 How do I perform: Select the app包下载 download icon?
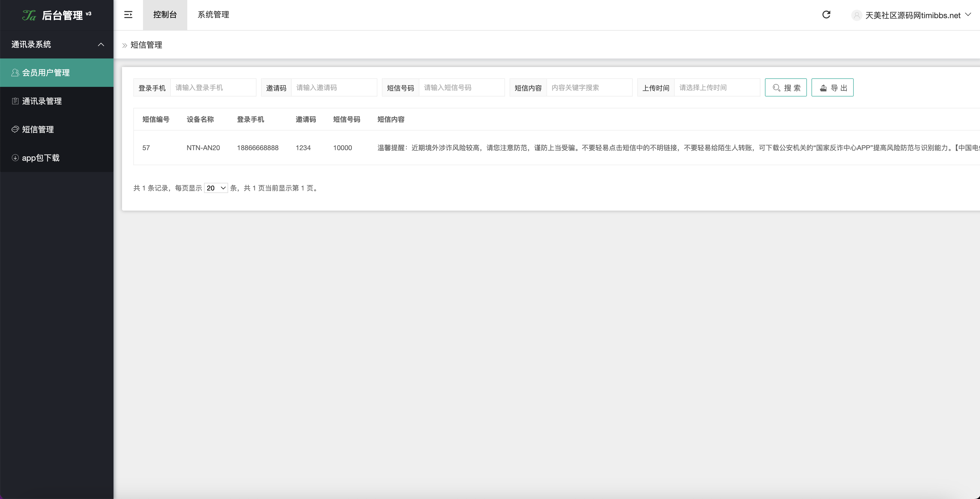(x=15, y=158)
